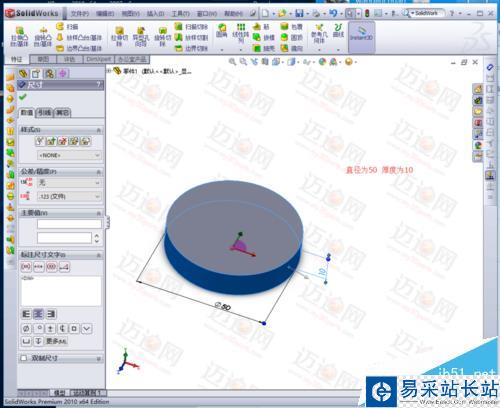Expand the 双制尺寸 section

[99, 359]
